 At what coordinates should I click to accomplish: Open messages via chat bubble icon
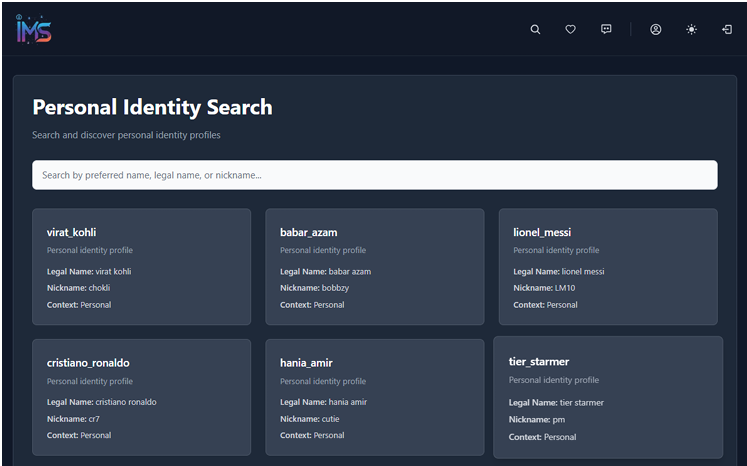point(606,30)
